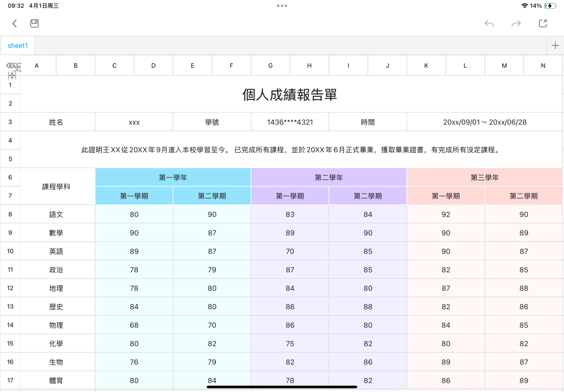Select 生物 first-year first-term score 76
The height and width of the screenshot is (392, 564).
click(134, 362)
